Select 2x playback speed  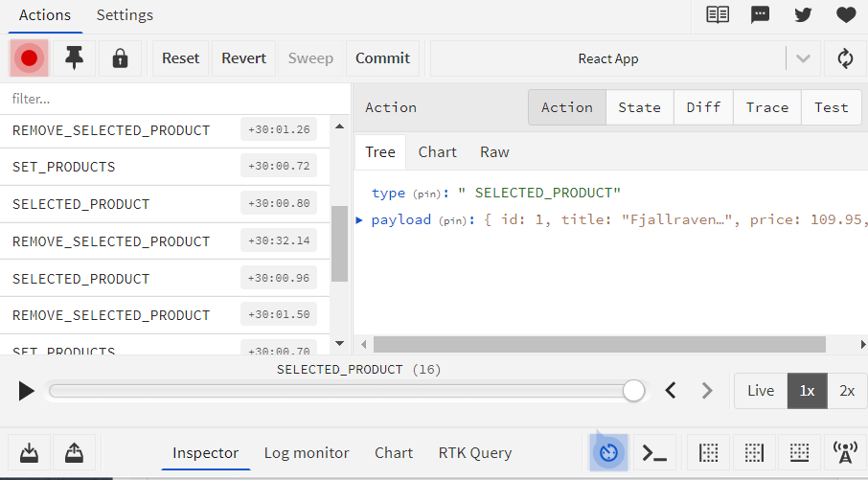pos(847,391)
